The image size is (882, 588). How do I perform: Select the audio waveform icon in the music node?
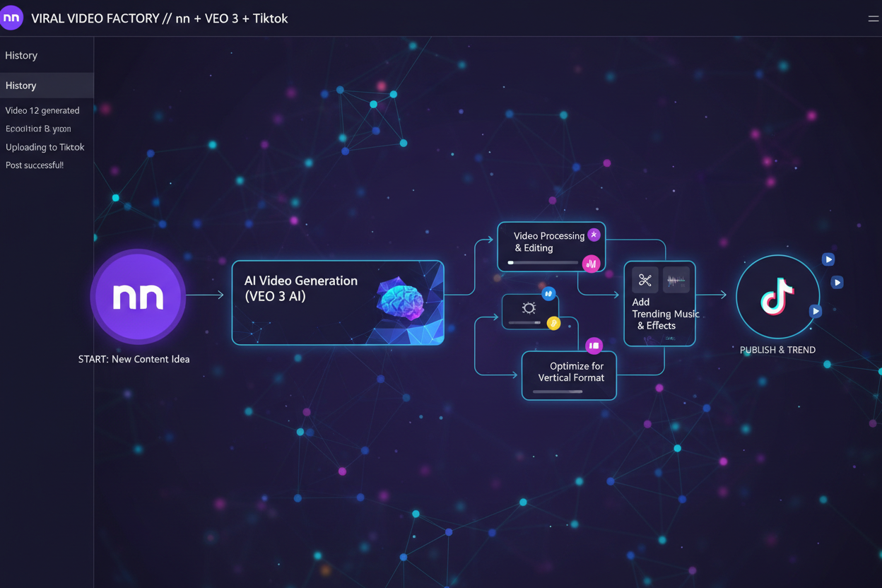click(676, 281)
